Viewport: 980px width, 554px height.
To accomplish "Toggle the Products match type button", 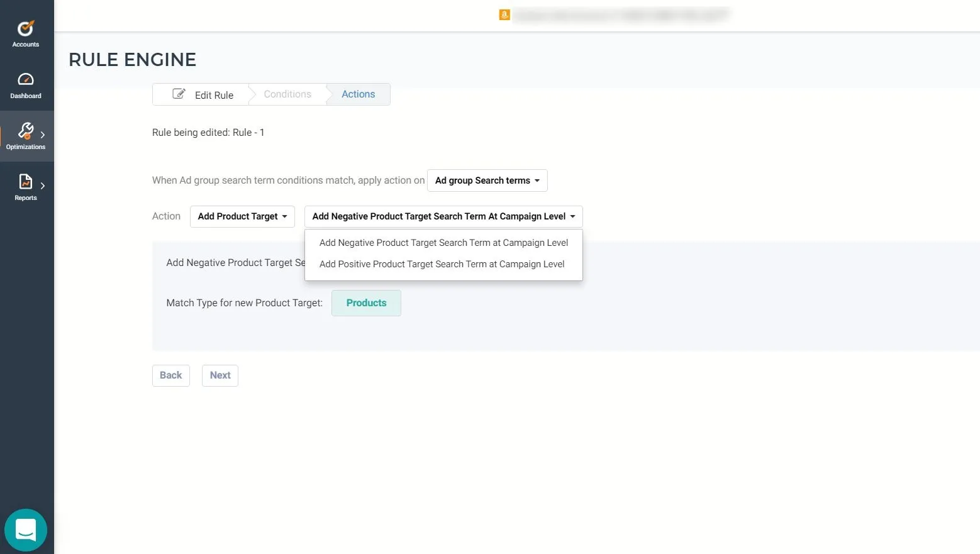I will tap(366, 303).
